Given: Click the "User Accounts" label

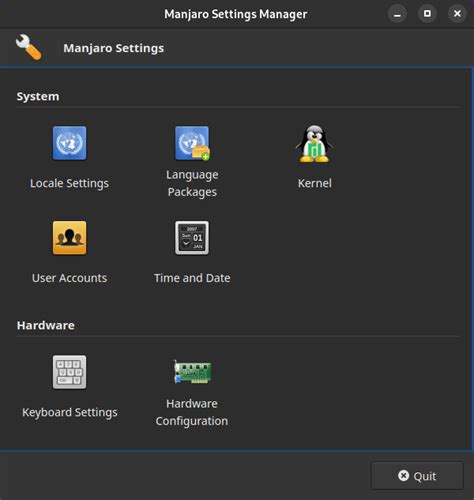Looking at the screenshot, I should [69, 278].
